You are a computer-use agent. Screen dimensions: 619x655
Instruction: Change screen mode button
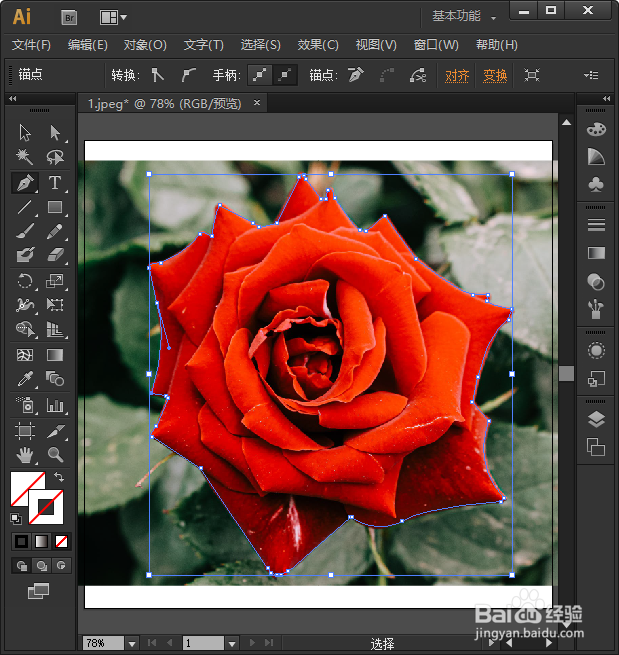[x=38, y=591]
